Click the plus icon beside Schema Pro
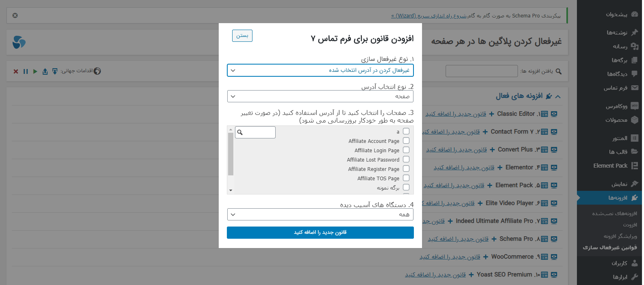Screen dimensions: 644x285 click(494, 239)
